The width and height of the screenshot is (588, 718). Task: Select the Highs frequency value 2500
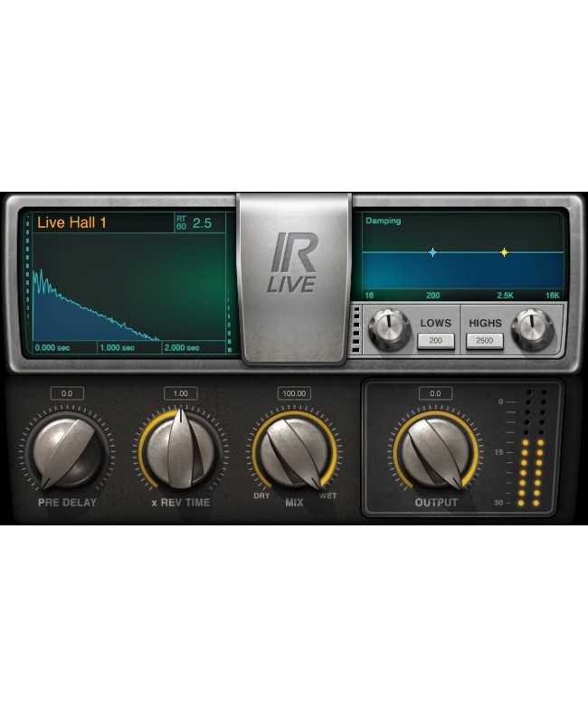click(x=485, y=341)
